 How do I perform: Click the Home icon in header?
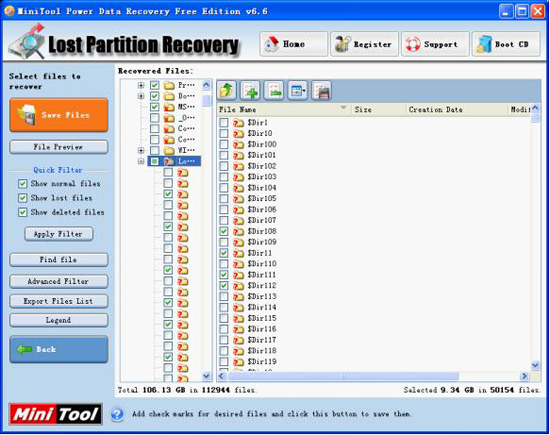[272, 44]
